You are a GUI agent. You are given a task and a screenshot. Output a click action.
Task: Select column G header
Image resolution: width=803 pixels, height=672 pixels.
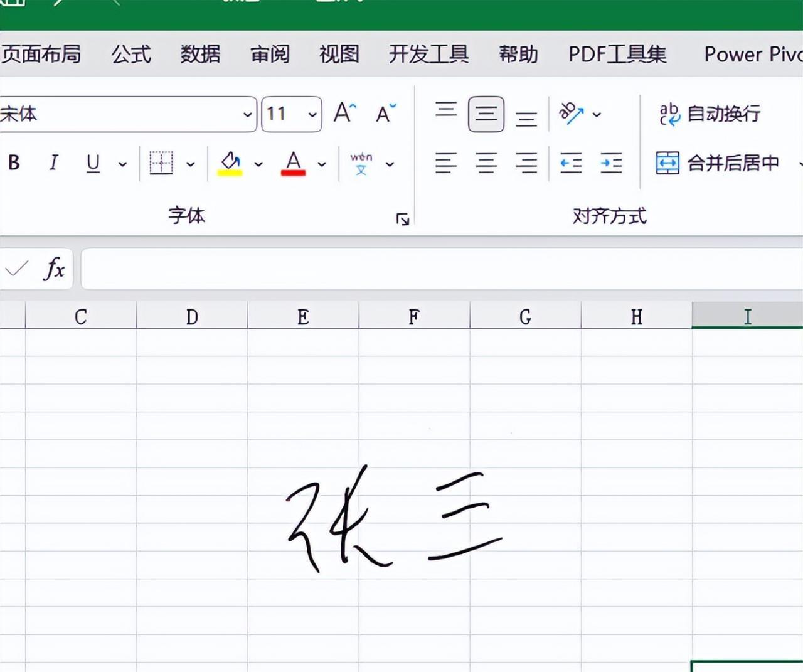525,316
